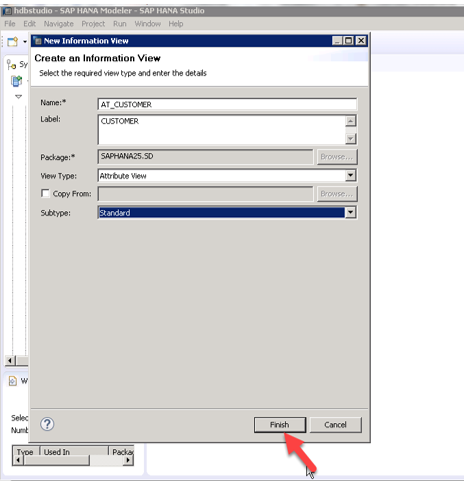Open the Help menu
This screenshot has width=464, height=483.
click(176, 24)
